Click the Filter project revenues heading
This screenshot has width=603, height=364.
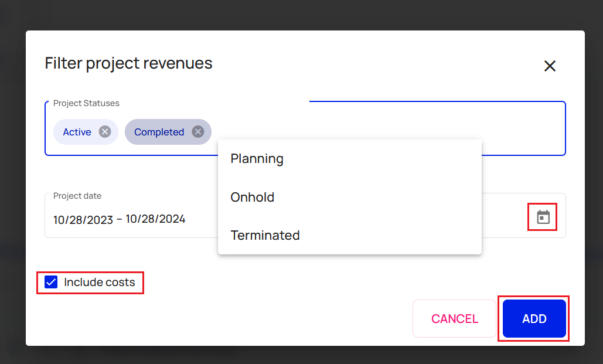point(128,63)
